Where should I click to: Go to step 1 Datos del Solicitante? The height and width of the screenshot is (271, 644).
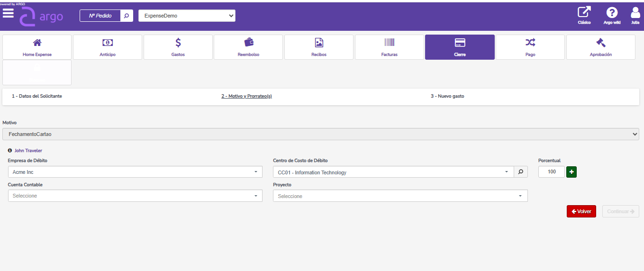pyautogui.click(x=37, y=96)
